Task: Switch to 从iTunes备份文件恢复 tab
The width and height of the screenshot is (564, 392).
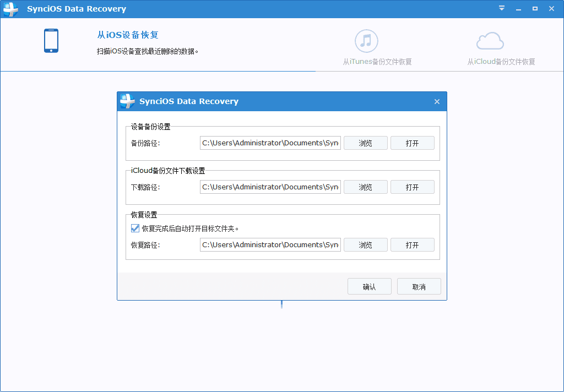Action: [377, 62]
